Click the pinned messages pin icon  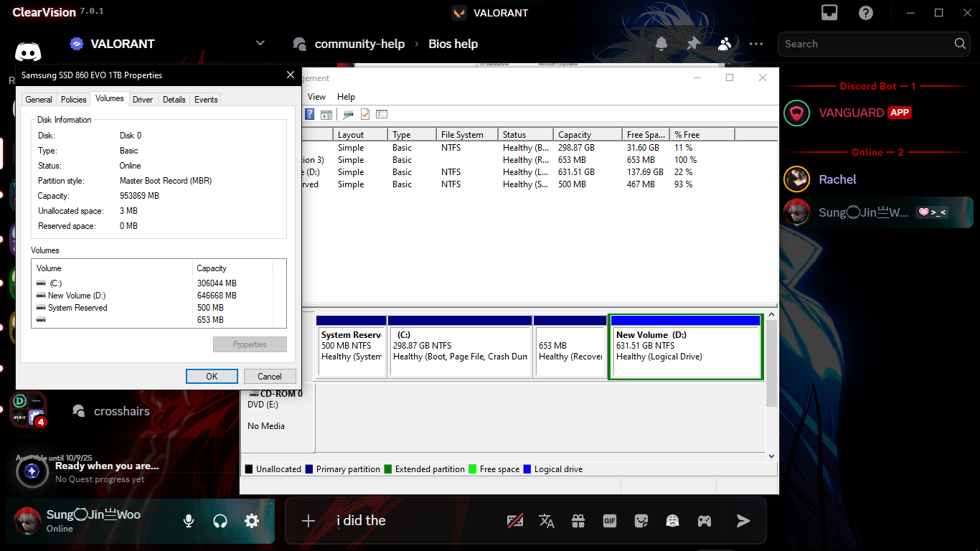693,44
